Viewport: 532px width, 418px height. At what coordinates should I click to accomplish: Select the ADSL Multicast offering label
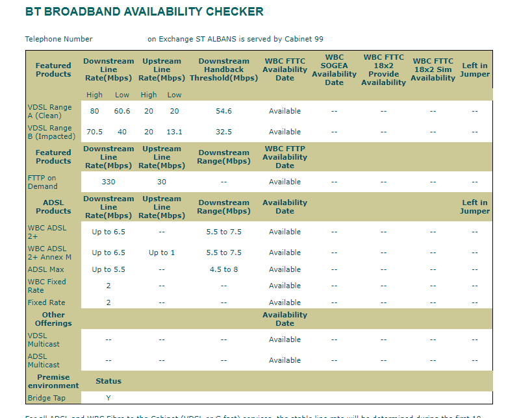pyautogui.click(x=44, y=360)
